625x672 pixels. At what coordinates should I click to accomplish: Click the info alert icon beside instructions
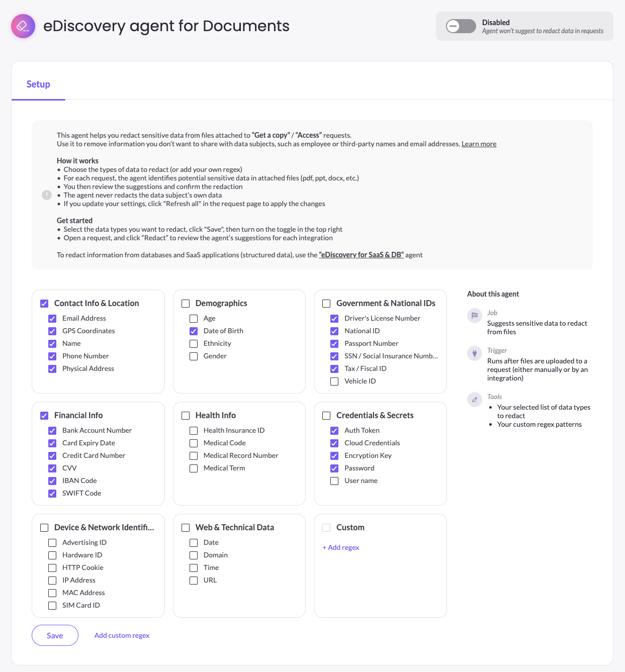point(47,195)
